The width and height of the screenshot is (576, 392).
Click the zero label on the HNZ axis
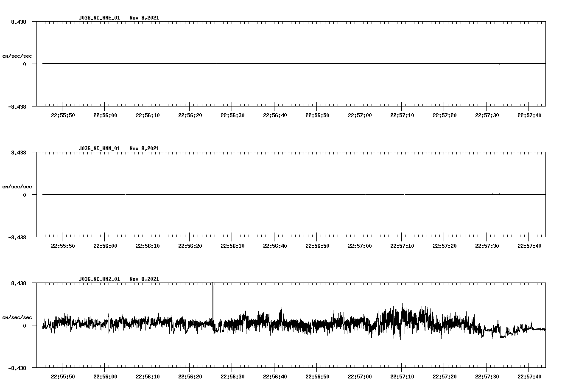[25, 326]
